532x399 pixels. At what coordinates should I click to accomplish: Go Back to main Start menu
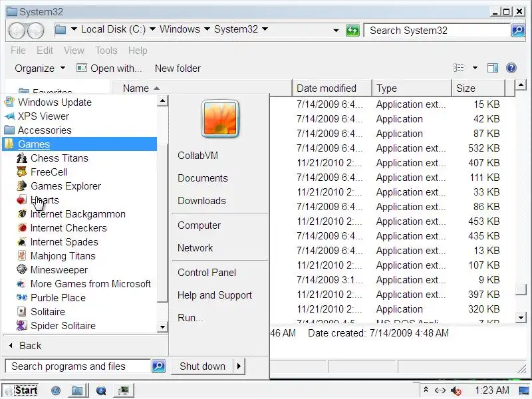point(25,346)
